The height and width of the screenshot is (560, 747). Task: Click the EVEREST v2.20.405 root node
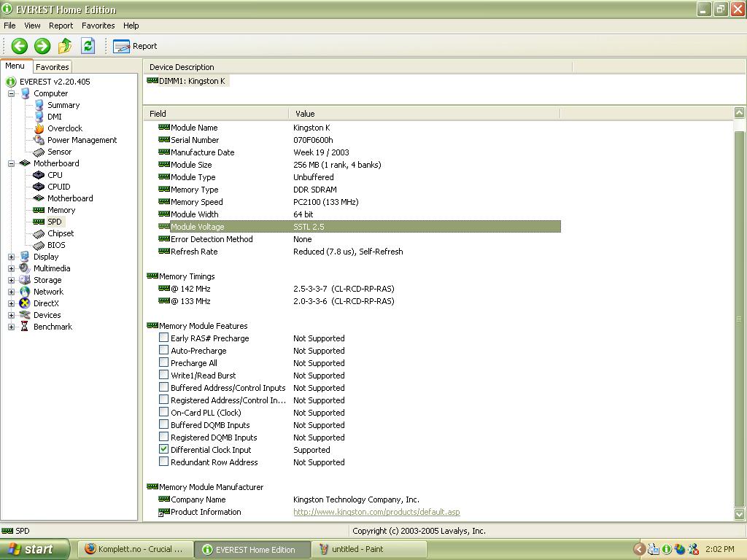click(x=54, y=82)
